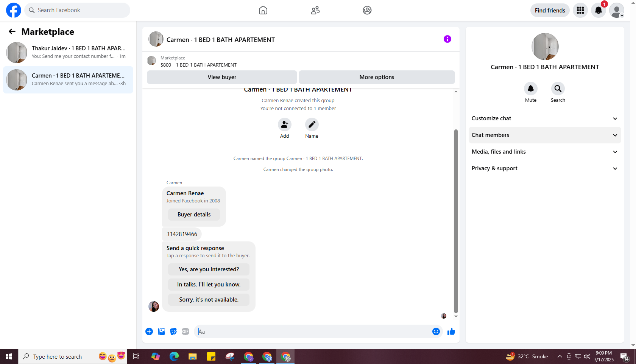Open File Explorer from the taskbar
The image size is (636, 364).
pos(193,356)
